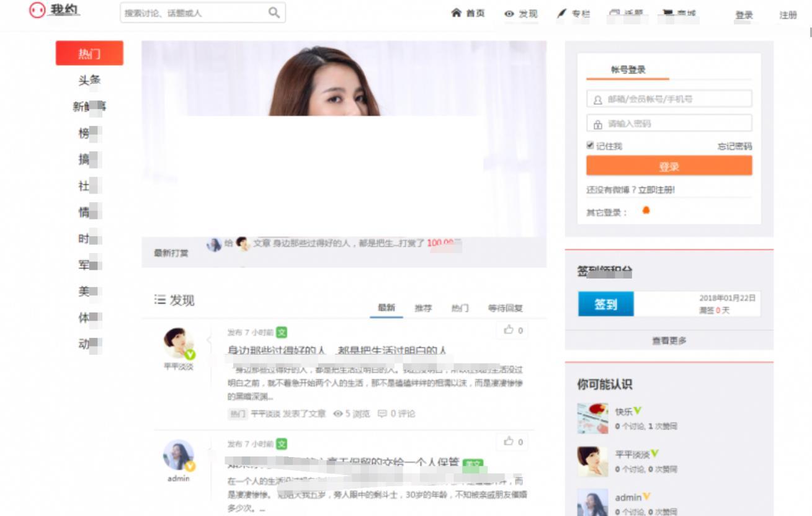Click the magnifier search icon
Image resolution: width=812 pixels, height=516 pixels.
274,12
